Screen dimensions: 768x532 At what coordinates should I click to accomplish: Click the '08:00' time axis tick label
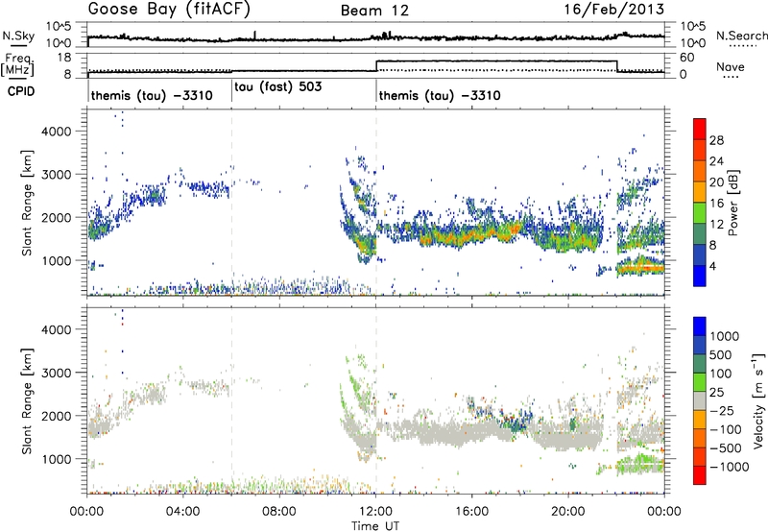click(279, 512)
